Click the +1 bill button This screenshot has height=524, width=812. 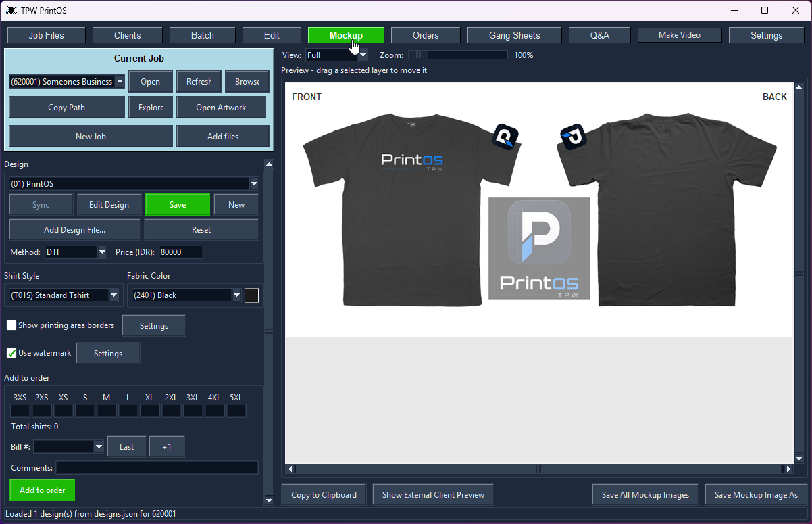click(x=167, y=447)
